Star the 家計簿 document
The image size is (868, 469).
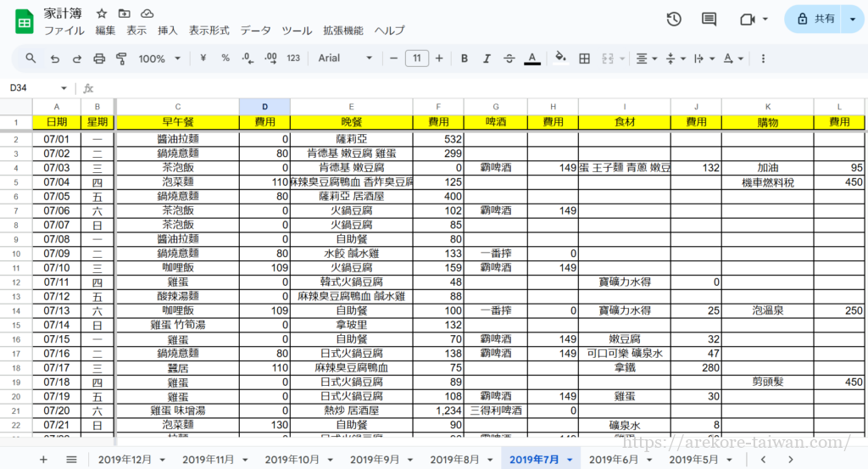(102, 14)
